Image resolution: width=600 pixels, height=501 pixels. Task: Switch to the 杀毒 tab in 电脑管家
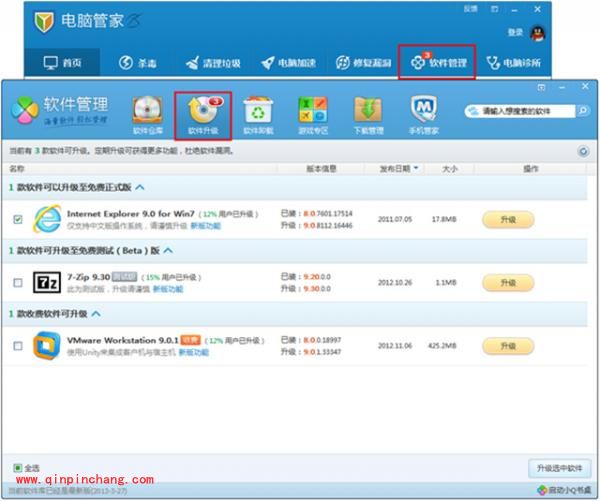pyautogui.click(x=137, y=62)
